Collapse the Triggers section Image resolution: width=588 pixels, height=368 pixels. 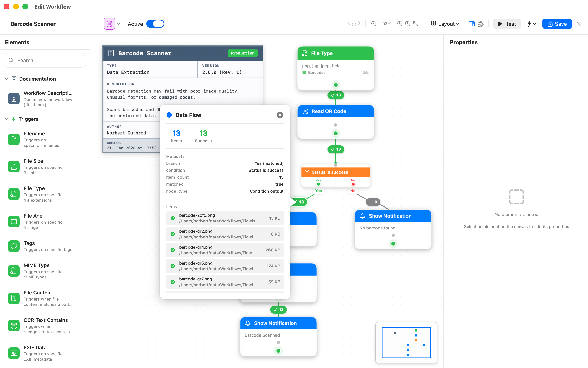click(x=7, y=119)
